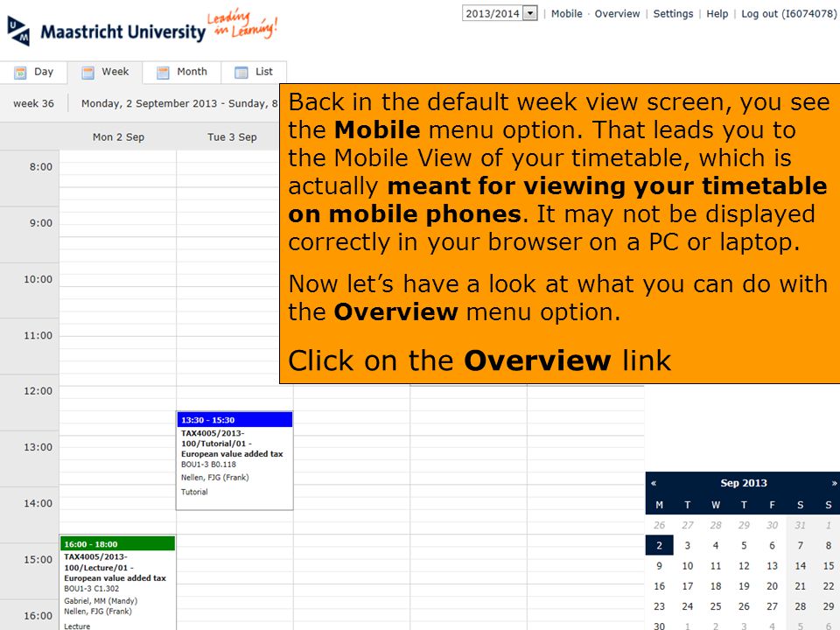
Task: Select date 31 of previous month
Action: (x=801, y=525)
